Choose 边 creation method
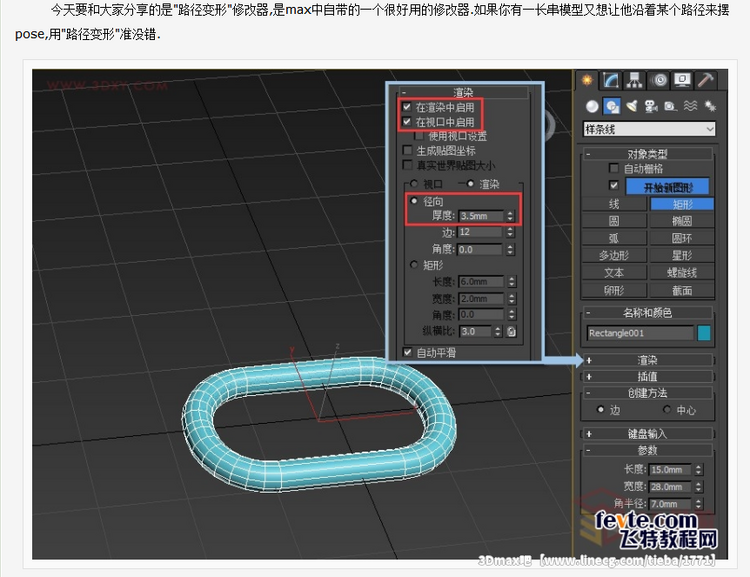This screenshot has height=577, width=750. [x=601, y=410]
